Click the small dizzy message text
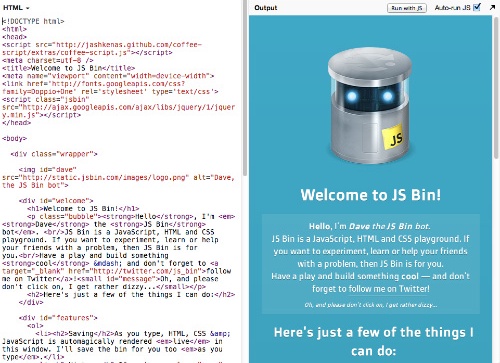500x363 pixels. [371, 305]
